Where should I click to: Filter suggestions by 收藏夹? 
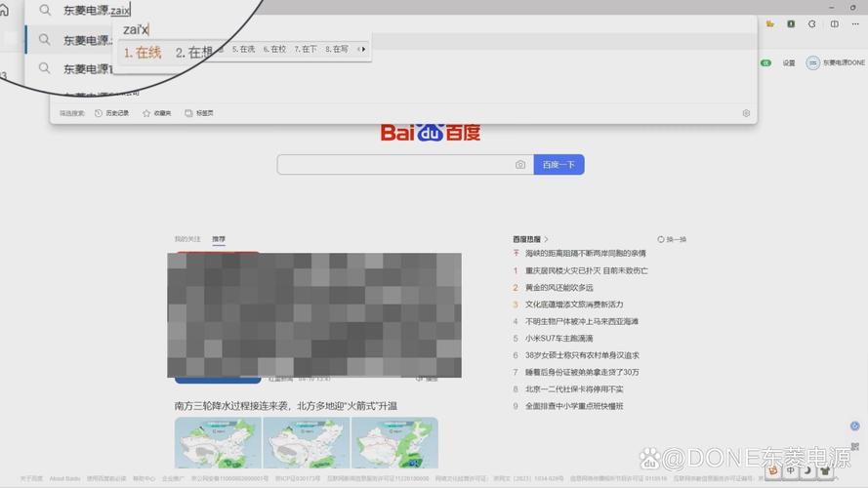tap(156, 113)
